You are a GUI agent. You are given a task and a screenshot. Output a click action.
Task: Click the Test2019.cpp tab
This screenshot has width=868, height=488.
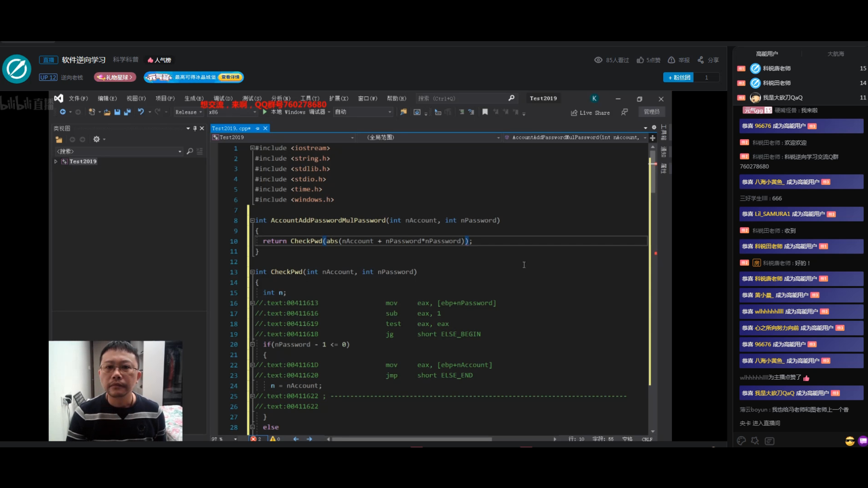(233, 128)
